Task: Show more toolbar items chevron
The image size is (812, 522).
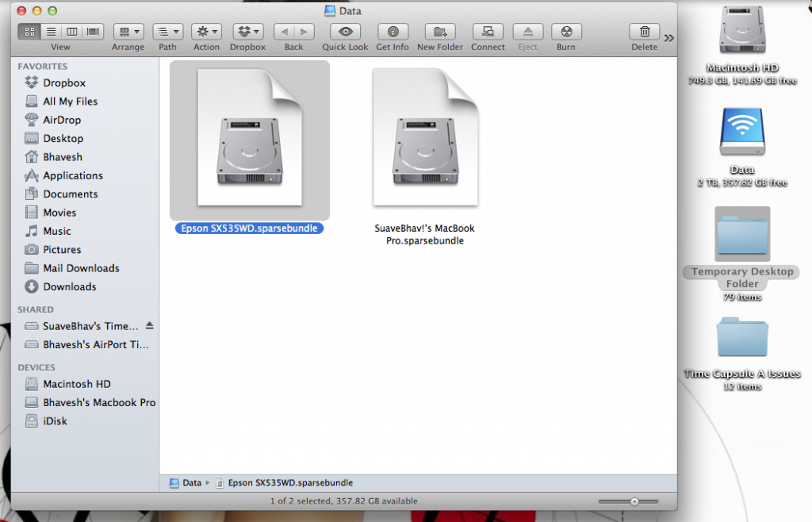Action: coord(669,38)
